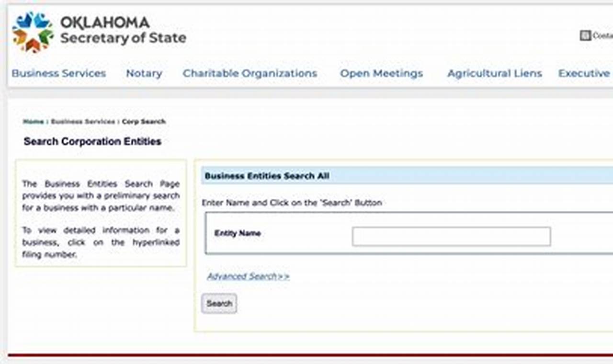Select Business Services in the navigation bar
Image resolution: width=613 pixels, height=364 pixels.
[x=58, y=73]
